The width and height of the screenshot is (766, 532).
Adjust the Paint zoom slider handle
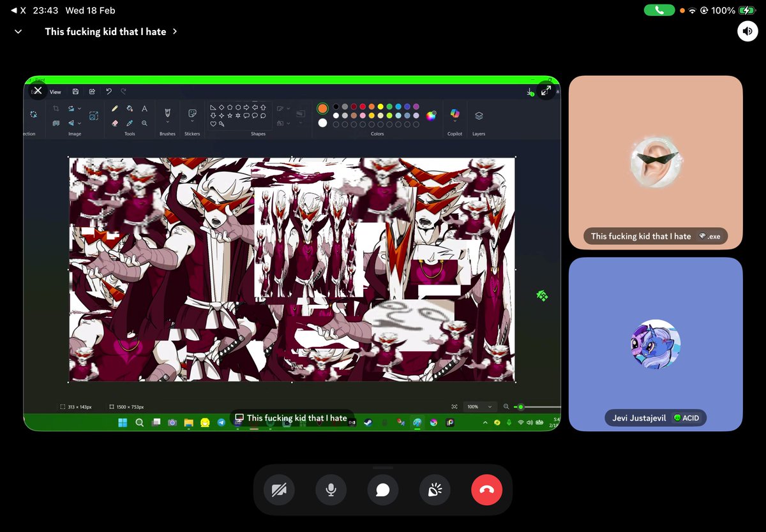[x=521, y=406]
